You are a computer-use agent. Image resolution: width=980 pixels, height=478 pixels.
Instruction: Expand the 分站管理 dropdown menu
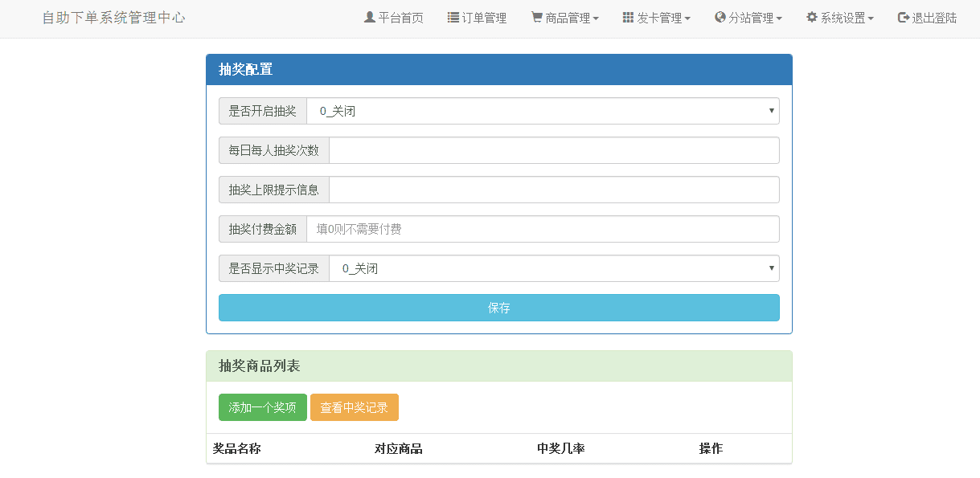[748, 17]
